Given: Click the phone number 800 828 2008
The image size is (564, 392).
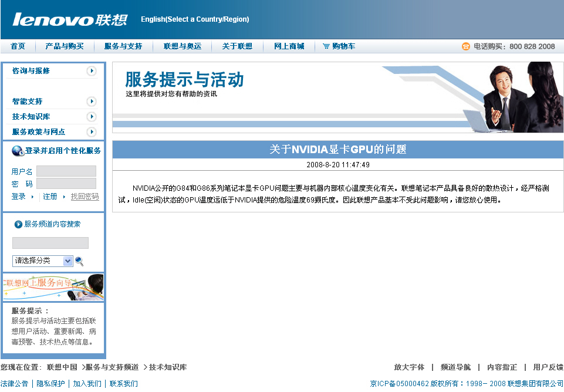Looking at the screenshot, I should tap(532, 46).
